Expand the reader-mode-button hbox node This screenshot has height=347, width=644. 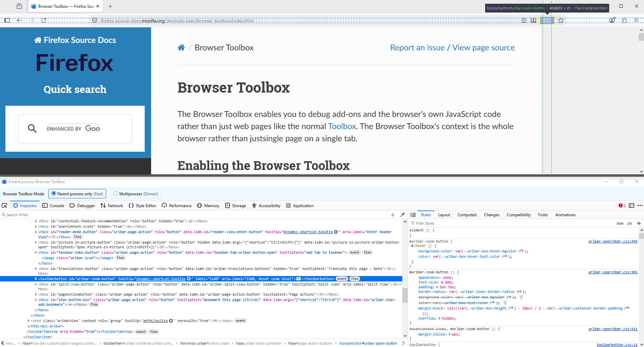(x=36, y=232)
